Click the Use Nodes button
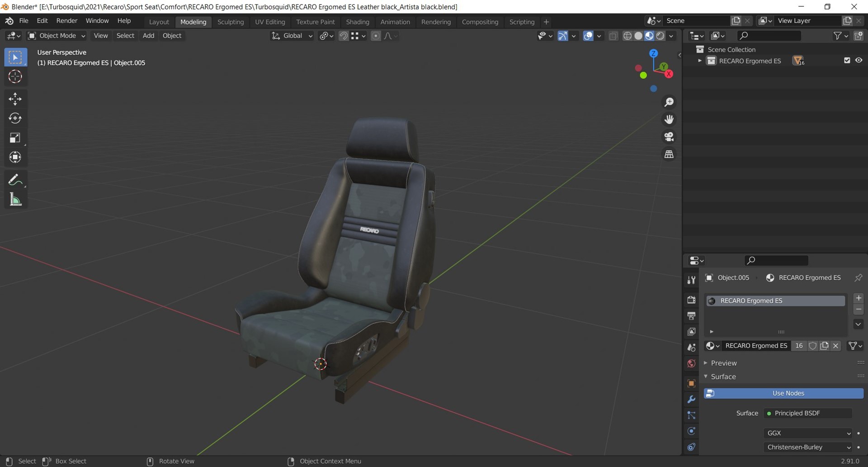Image resolution: width=868 pixels, height=467 pixels. click(783, 393)
